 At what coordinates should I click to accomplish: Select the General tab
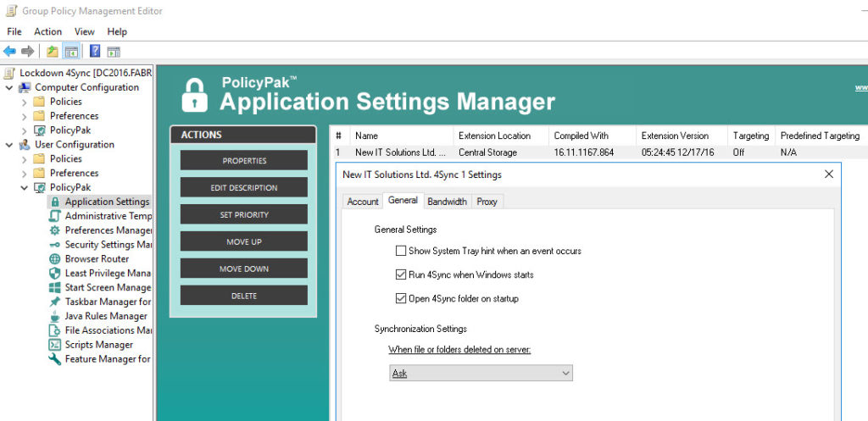[403, 201]
